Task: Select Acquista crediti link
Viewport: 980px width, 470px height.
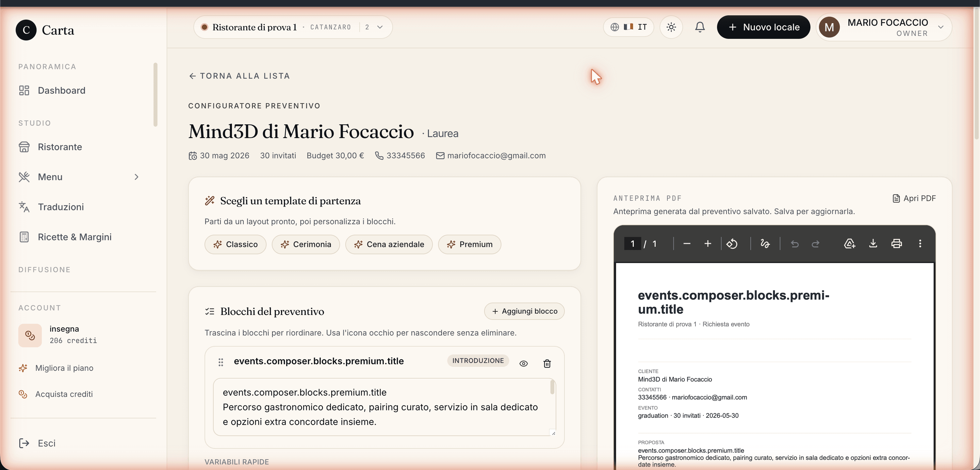Action: tap(64, 394)
